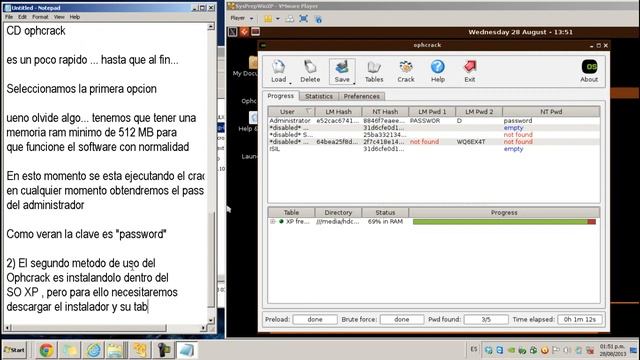Image resolution: width=640 pixels, height=360 pixels.
Task: Open Internet Explorer from the taskbar
Action: (x=93, y=350)
